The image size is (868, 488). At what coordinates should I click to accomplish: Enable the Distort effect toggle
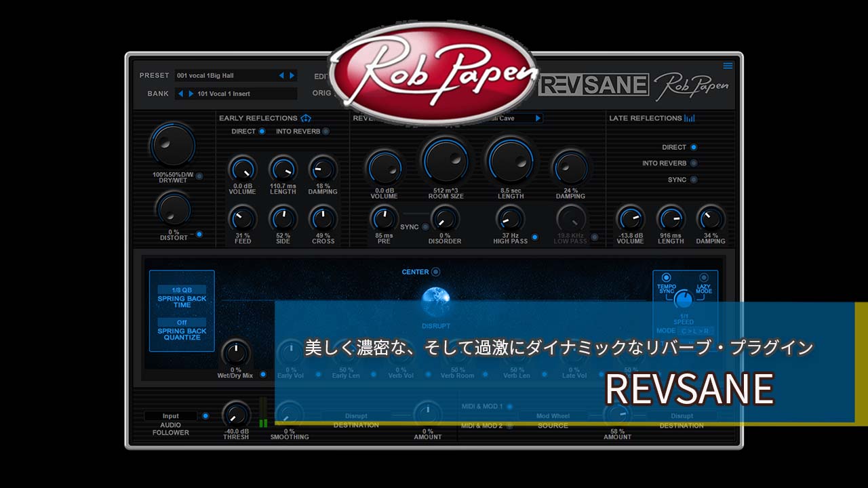coord(199,235)
